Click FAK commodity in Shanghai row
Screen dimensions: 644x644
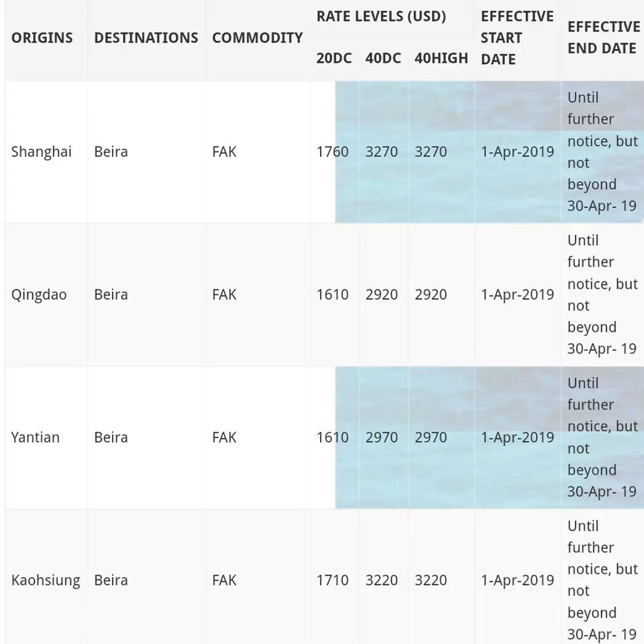[224, 152]
